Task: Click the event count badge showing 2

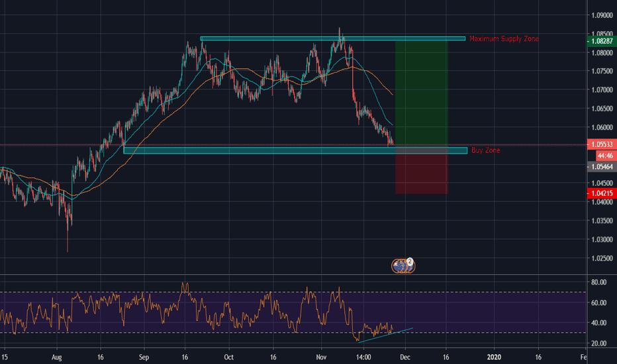Action: (x=410, y=261)
